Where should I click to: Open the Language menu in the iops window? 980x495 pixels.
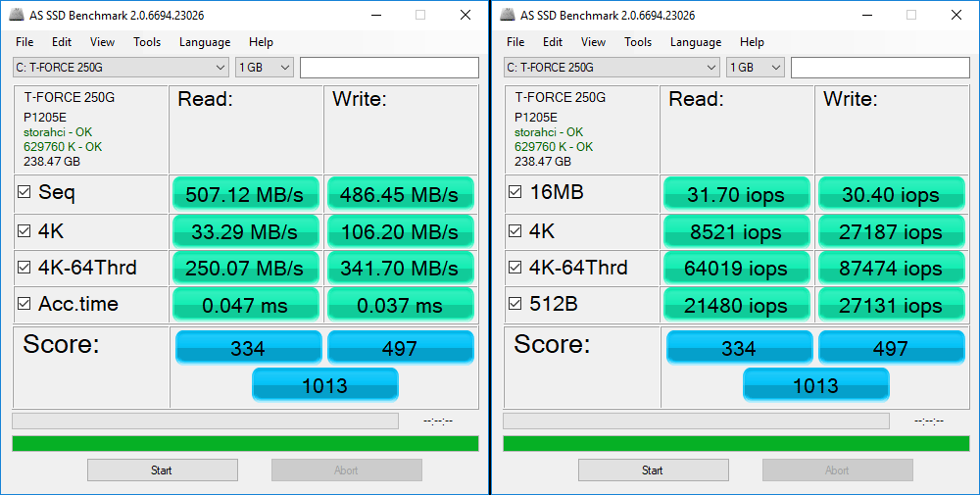pyautogui.click(x=695, y=42)
